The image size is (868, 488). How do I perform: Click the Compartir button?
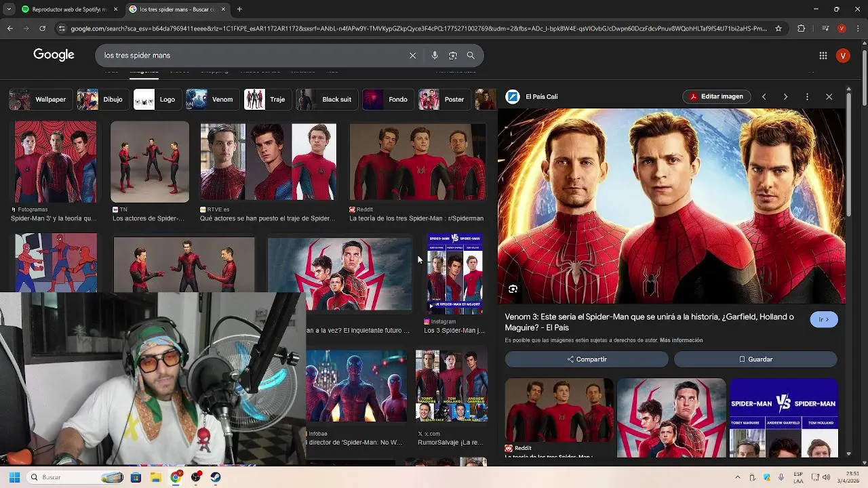(x=587, y=359)
